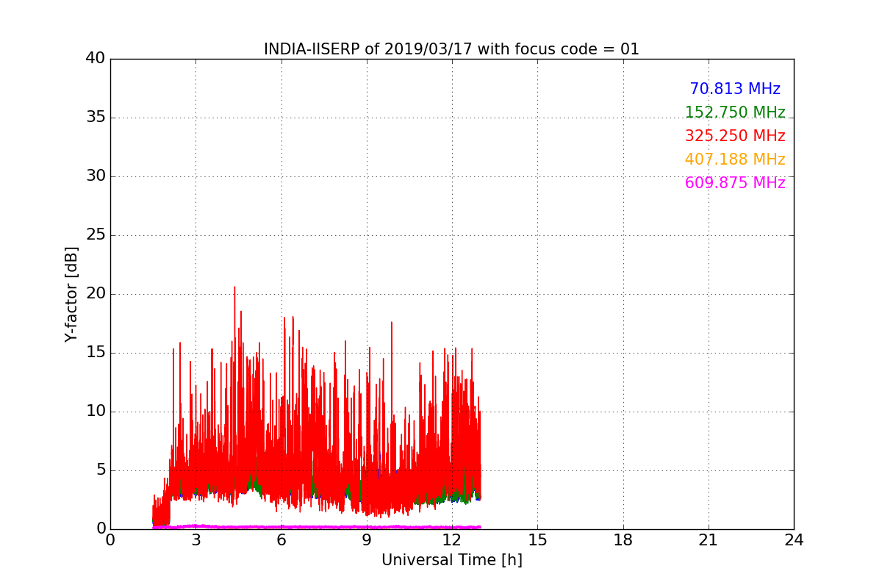The width and height of the screenshot is (882, 588).
Task: Click the y-axis tick label 30
Action: click(96, 176)
